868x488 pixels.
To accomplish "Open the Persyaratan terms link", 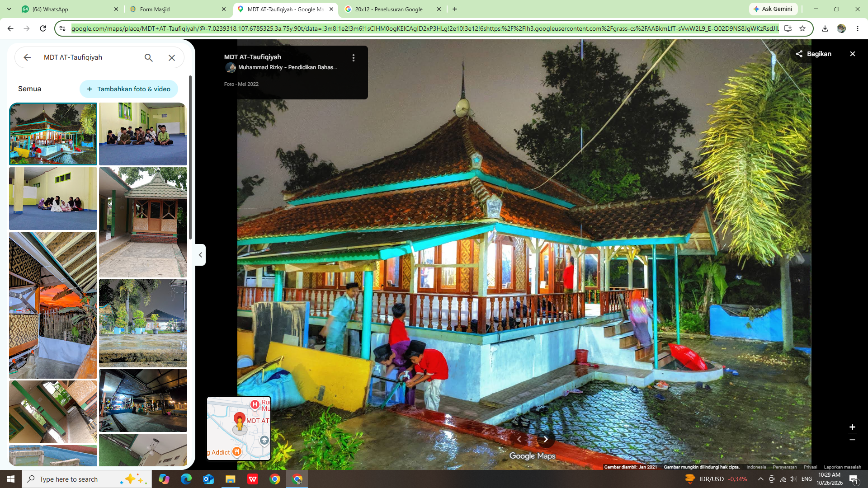I will pos(784,467).
